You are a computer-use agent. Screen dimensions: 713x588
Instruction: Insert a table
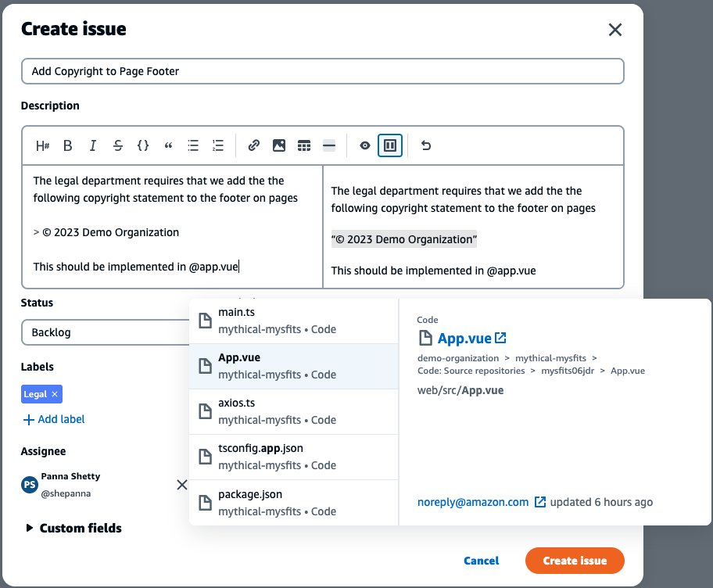point(304,145)
